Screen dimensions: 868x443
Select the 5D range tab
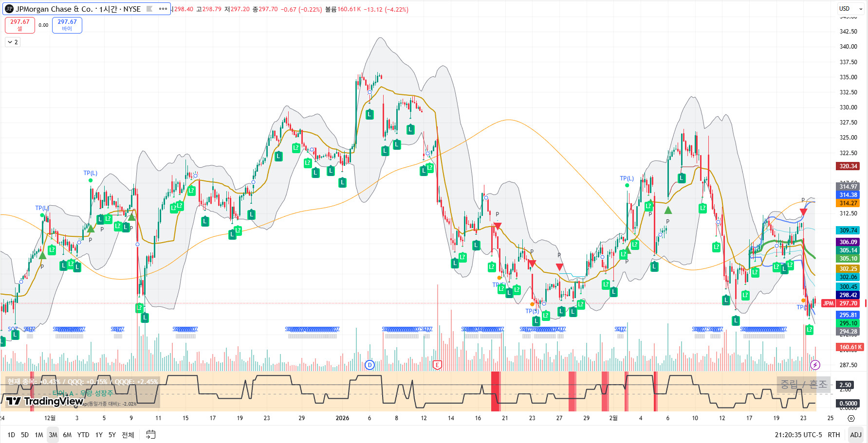pos(25,435)
